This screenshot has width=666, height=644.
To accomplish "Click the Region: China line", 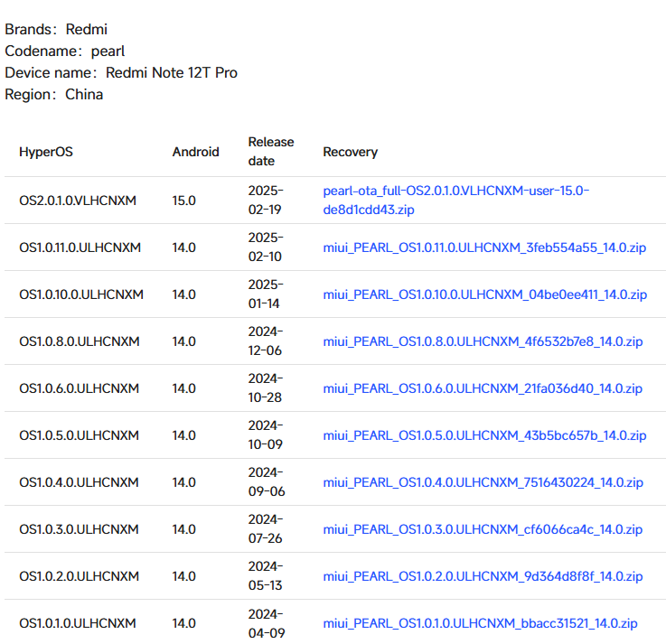I will tap(54, 94).
